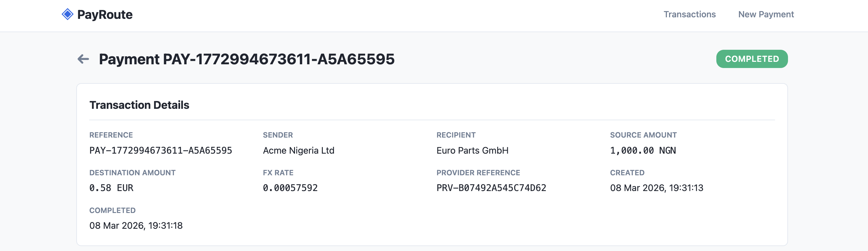Click the back arrow next to payment title
Viewport: 868px width, 251px height.
click(83, 58)
